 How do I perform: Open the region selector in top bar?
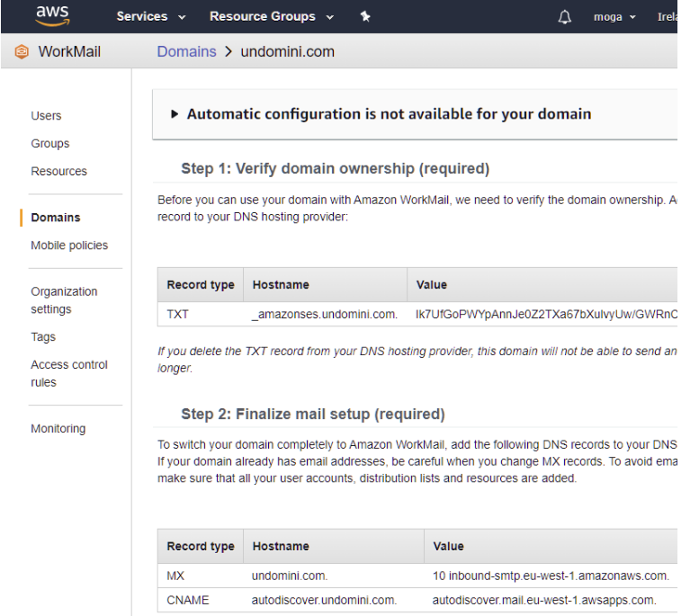[668, 17]
